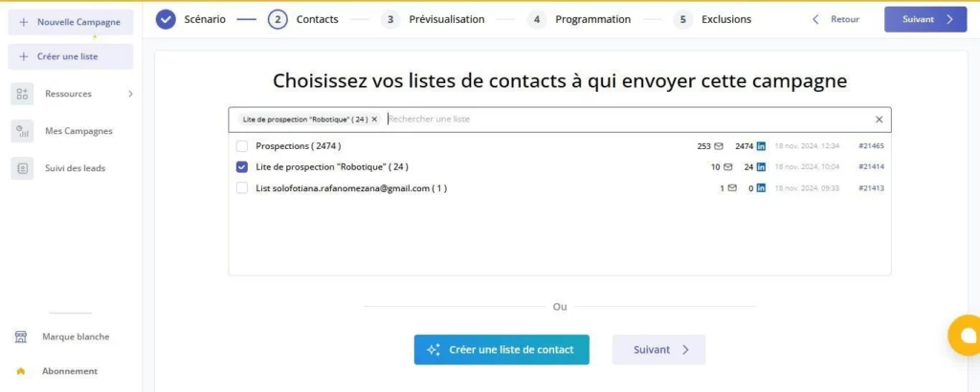
Task: Remove the Robotique tag from selection
Action: click(x=374, y=120)
